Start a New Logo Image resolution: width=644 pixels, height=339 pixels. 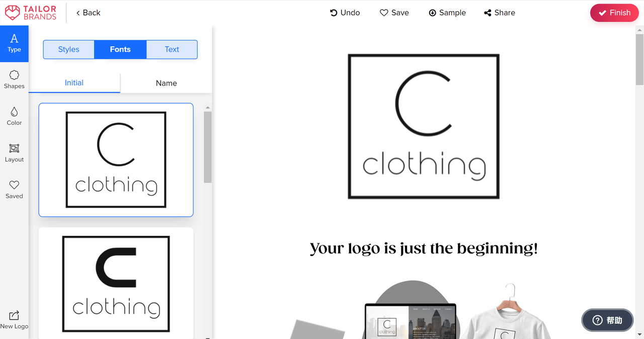[x=14, y=320]
